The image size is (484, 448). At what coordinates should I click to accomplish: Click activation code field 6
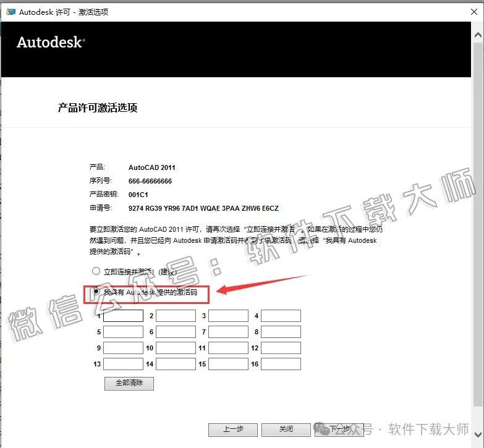176,332
